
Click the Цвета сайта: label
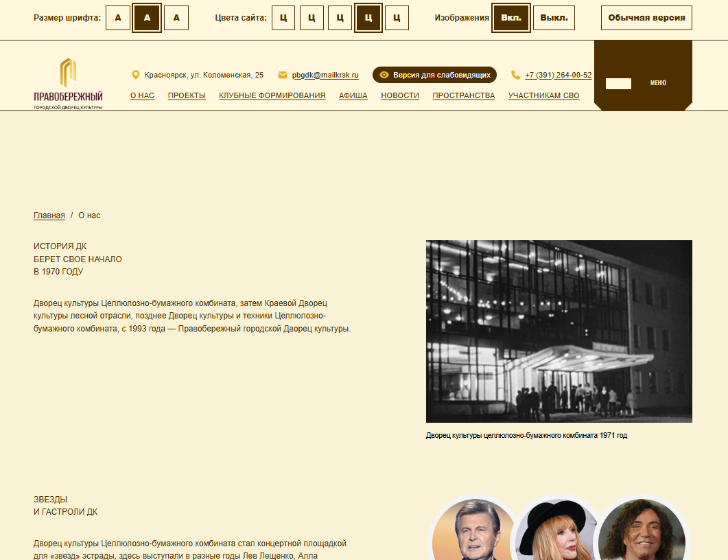[241, 18]
